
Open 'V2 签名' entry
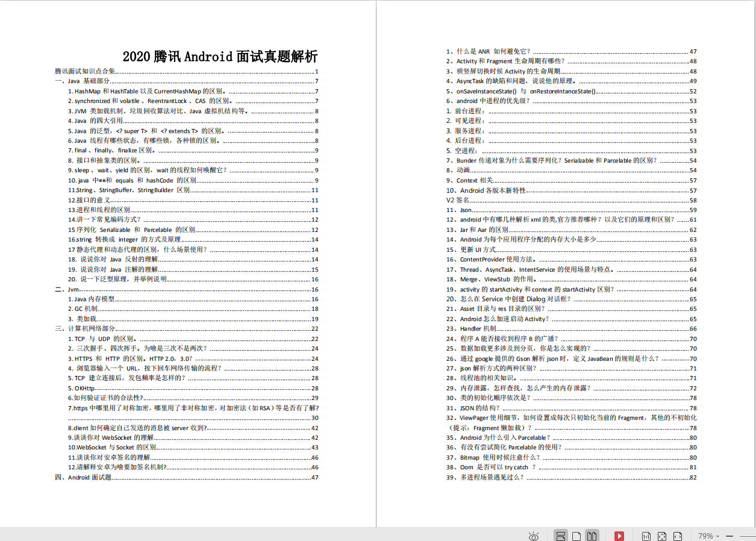tap(572, 200)
